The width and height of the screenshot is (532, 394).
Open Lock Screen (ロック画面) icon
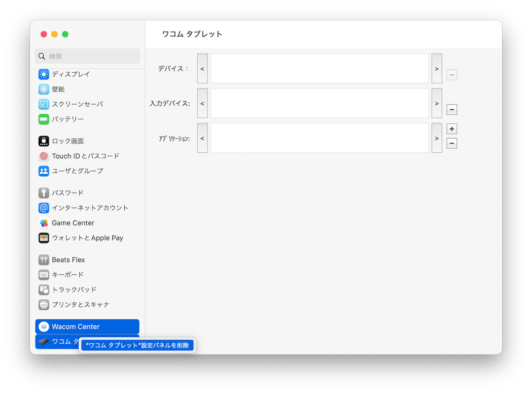(44, 141)
